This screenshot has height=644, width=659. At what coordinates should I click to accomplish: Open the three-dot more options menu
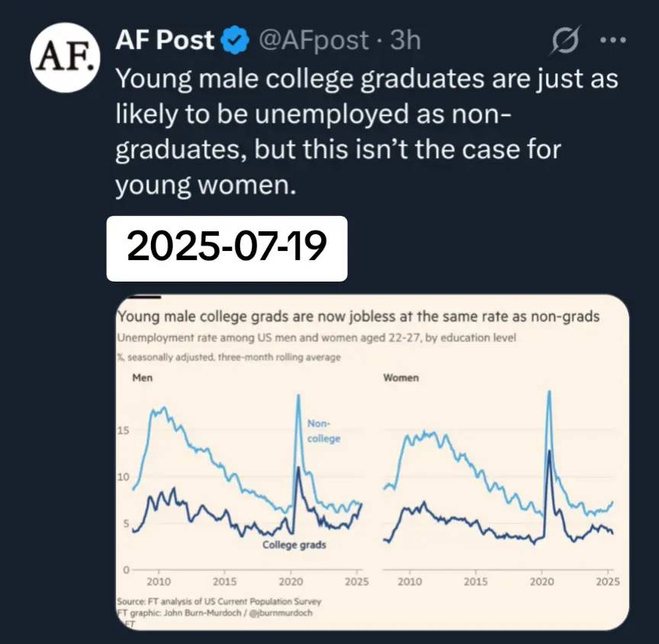click(x=613, y=40)
